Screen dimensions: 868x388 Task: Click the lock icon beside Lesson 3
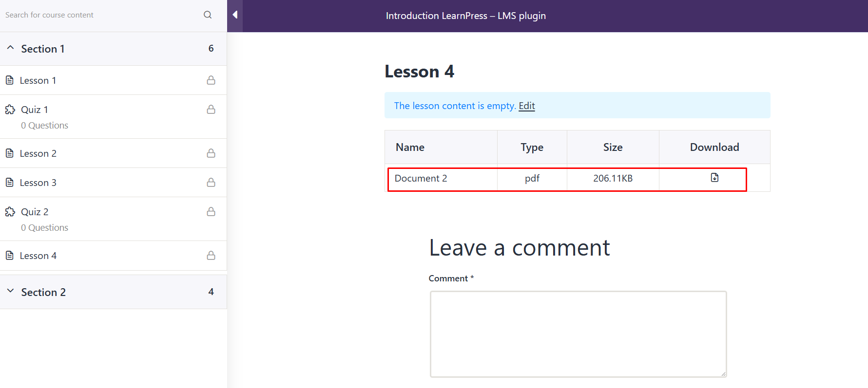point(211,183)
